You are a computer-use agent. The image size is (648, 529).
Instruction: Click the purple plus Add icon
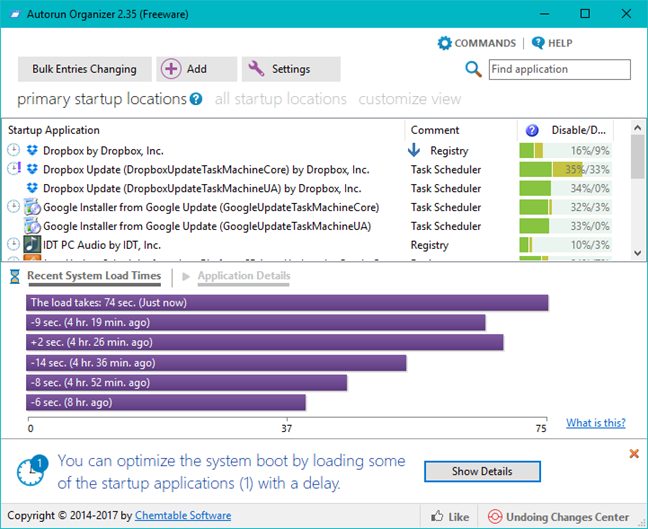tap(171, 69)
